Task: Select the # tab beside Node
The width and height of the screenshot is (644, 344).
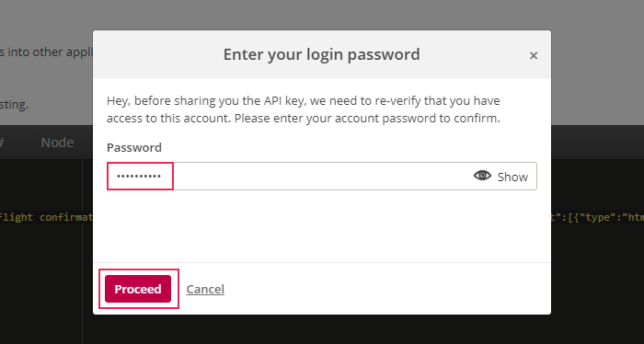Action: click(x=2, y=143)
